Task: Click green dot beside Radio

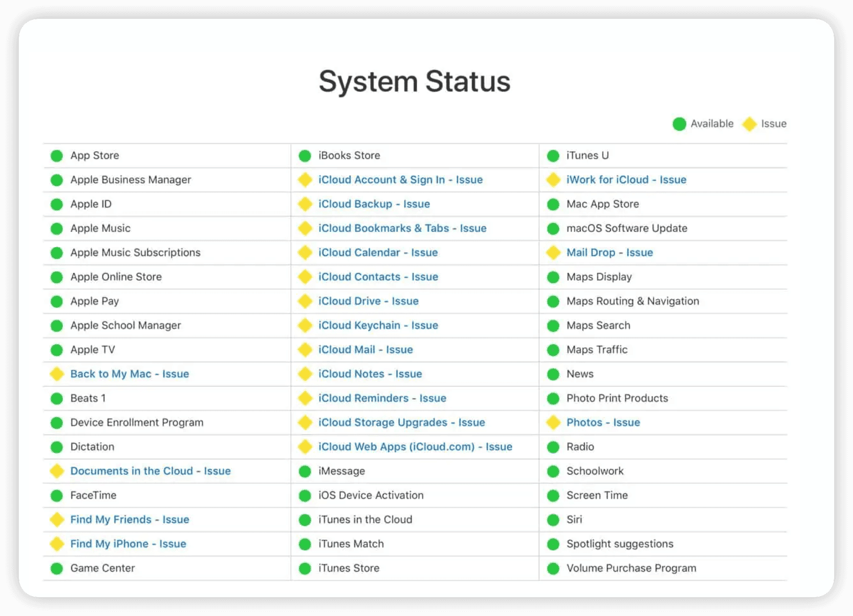Action: tap(553, 447)
